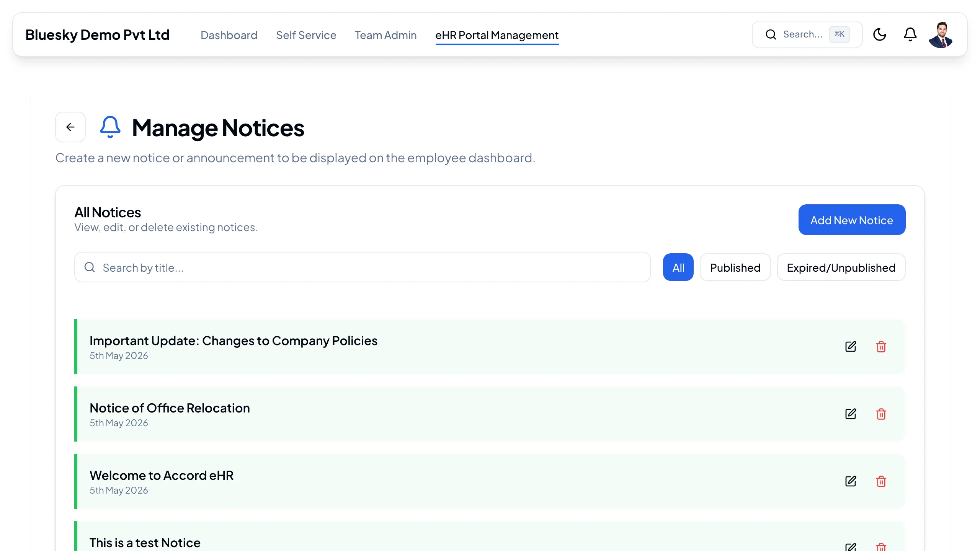This screenshot has width=980, height=551.
Task: Edit the test Notice entry
Action: 851,547
